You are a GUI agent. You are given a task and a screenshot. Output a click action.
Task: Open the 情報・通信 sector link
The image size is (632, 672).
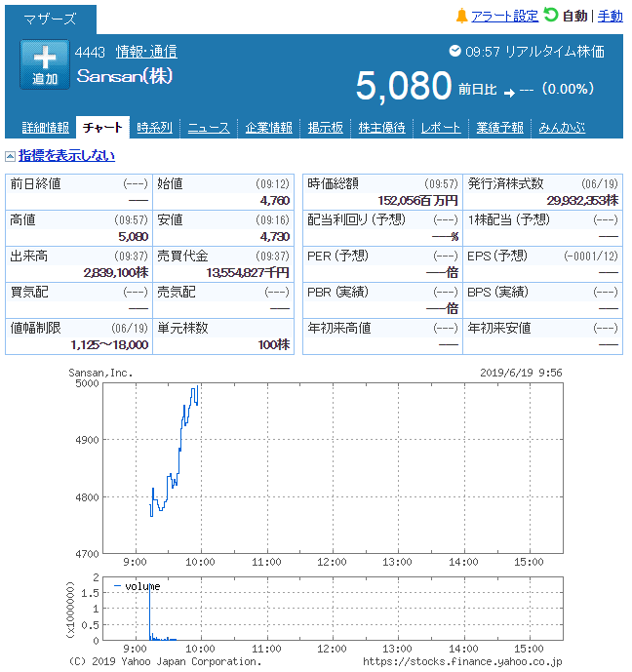(146, 52)
